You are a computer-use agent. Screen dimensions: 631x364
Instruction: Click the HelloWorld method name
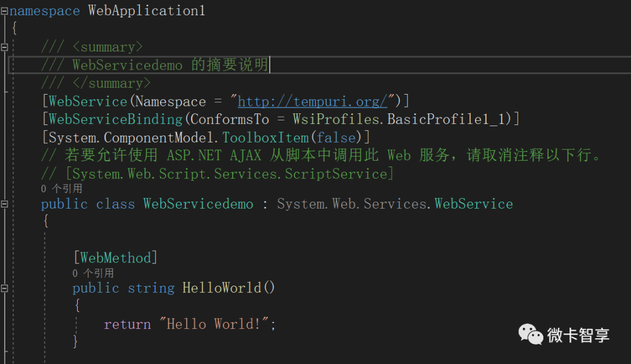tap(222, 288)
